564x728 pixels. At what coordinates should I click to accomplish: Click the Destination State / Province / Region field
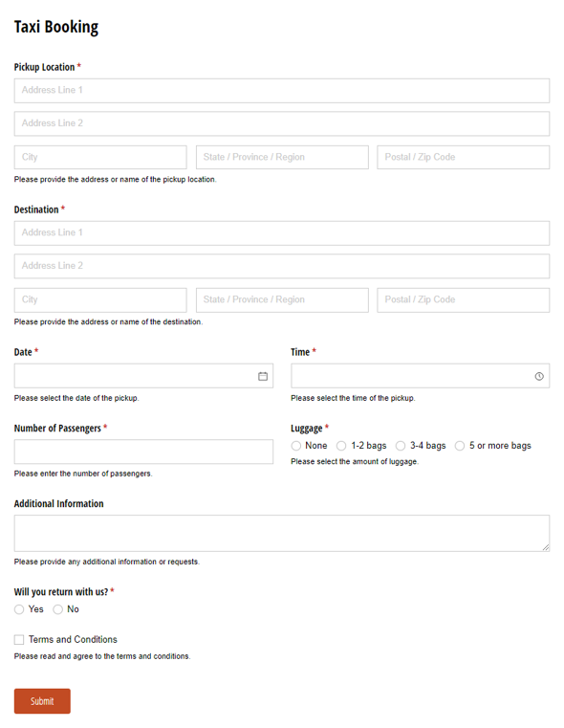[x=282, y=300]
